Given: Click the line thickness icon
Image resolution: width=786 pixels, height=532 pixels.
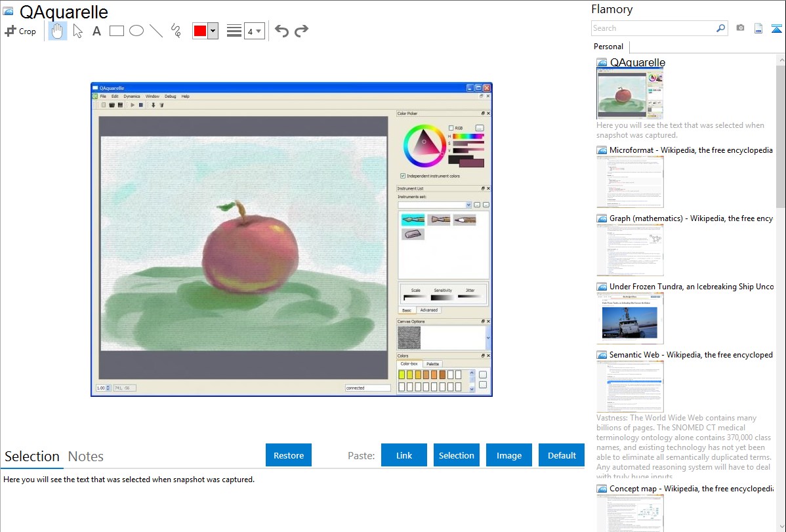Looking at the screenshot, I should point(234,31).
